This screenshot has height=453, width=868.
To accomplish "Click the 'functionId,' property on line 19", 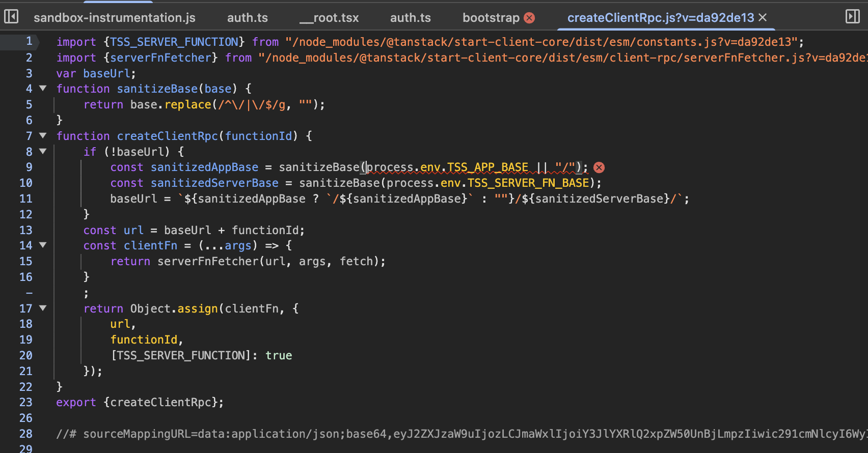I will point(147,339).
